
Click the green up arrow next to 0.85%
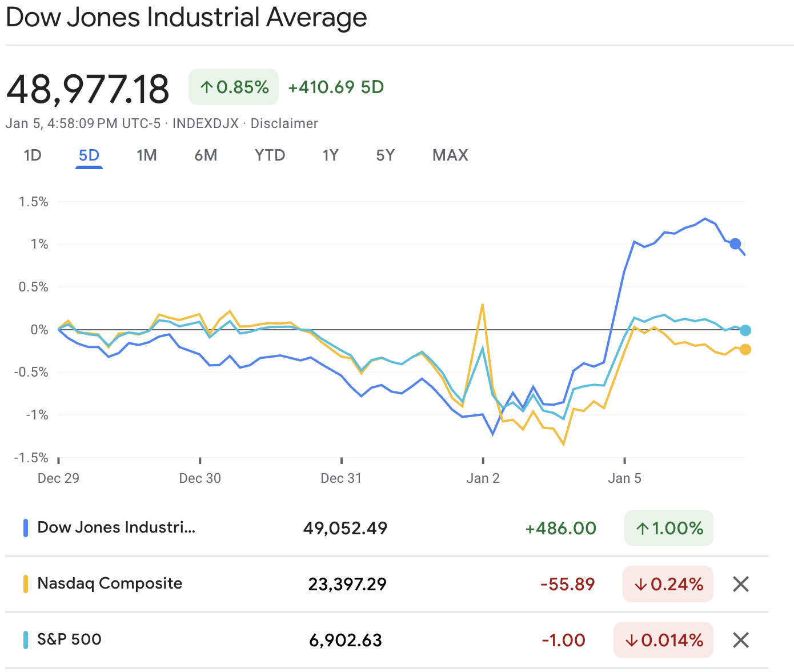click(206, 87)
